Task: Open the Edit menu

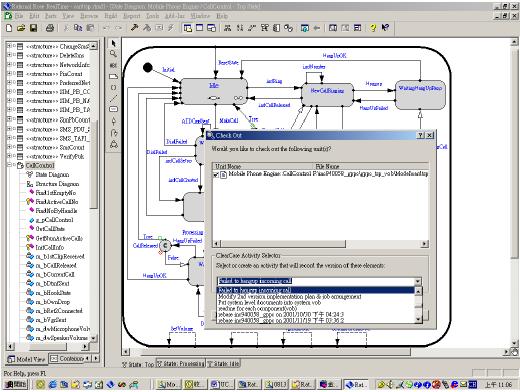Action: 34,16
